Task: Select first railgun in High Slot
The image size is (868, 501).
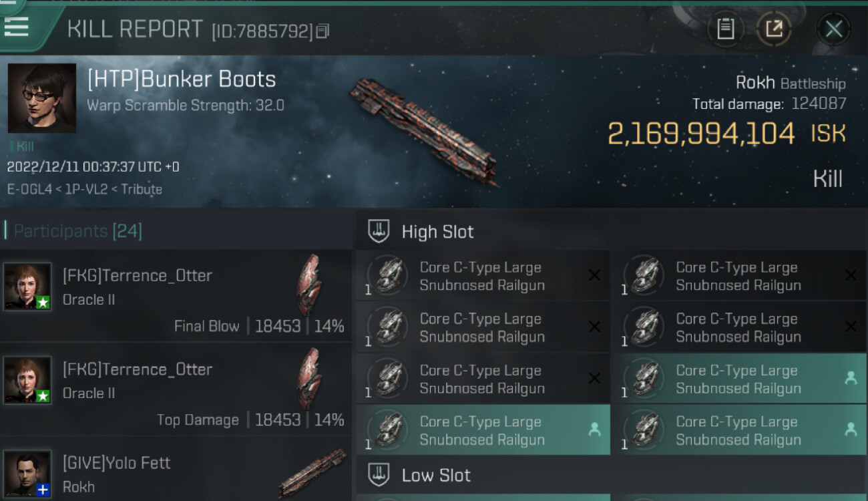Action: 482,276
